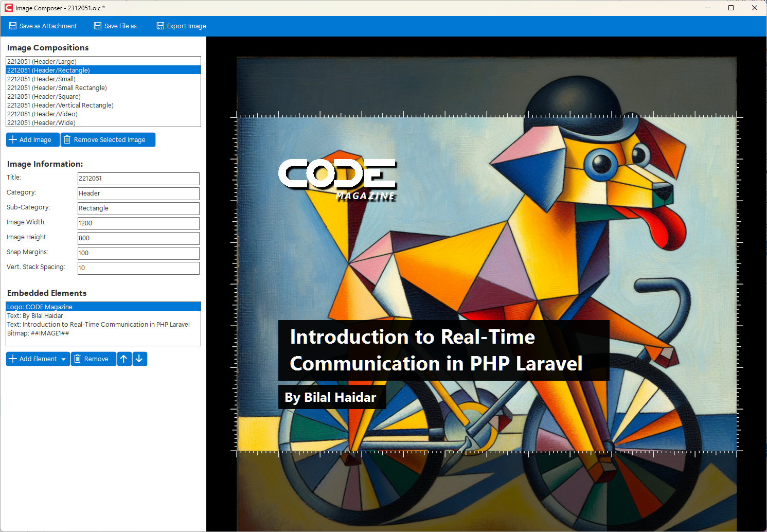Screen dimensions: 767x532
Task: Click the Remove button label under Embedded Elements
Action: tap(96, 359)
